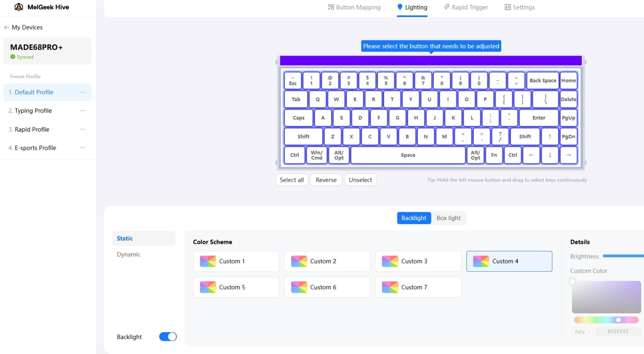This screenshot has width=644, height=354.
Task: Click Select all keys button
Action: (x=292, y=180)
